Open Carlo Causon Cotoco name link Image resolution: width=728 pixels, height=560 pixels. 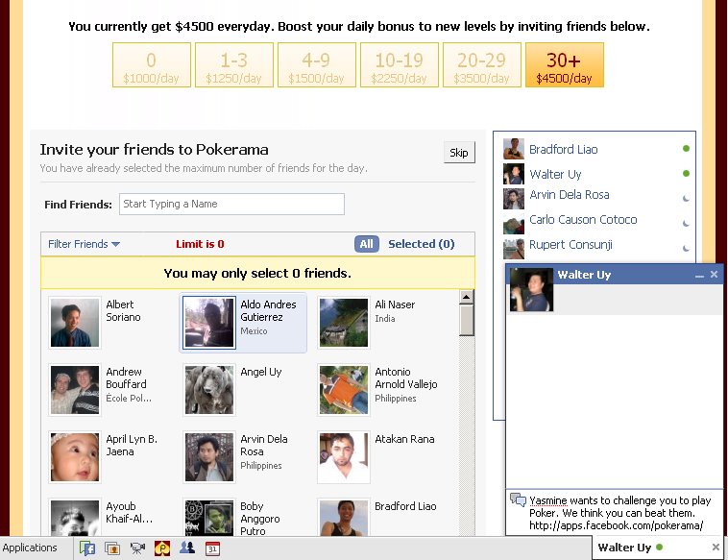(x=583, y=220)
